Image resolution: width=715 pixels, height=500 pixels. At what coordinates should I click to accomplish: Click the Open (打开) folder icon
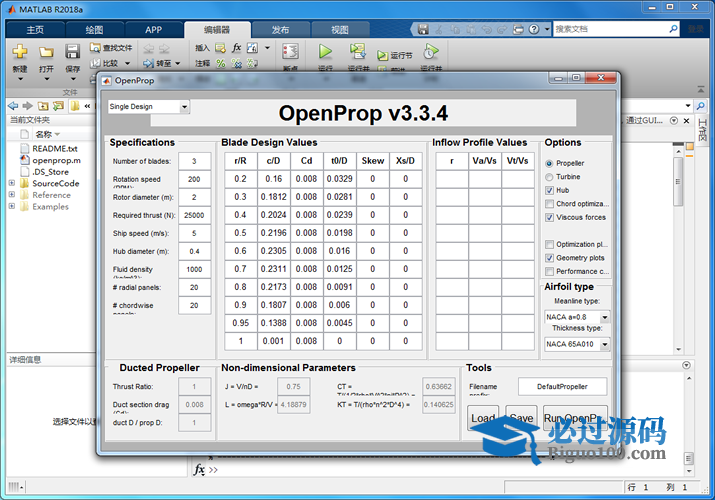point(46,51)
